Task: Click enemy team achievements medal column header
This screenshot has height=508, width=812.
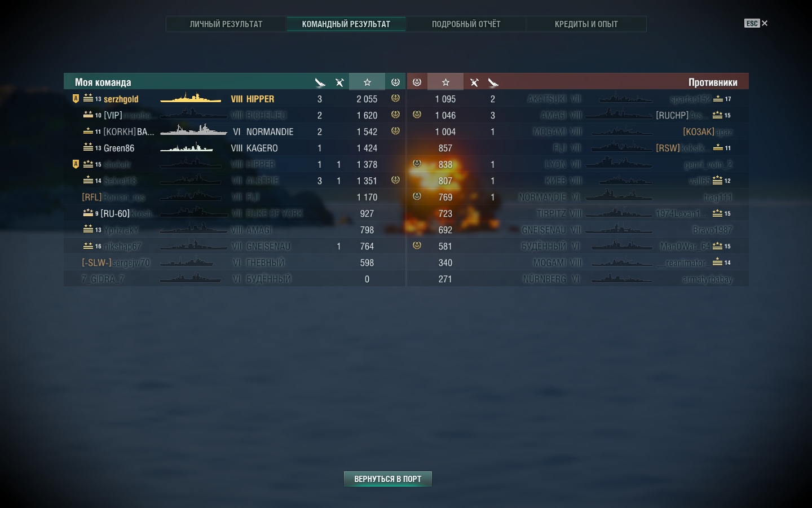Action: coord(417,82)
